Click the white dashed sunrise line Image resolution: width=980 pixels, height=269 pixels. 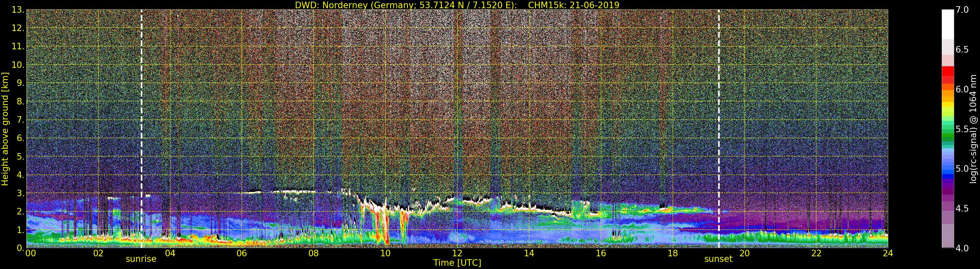click(x=141, y=114)
